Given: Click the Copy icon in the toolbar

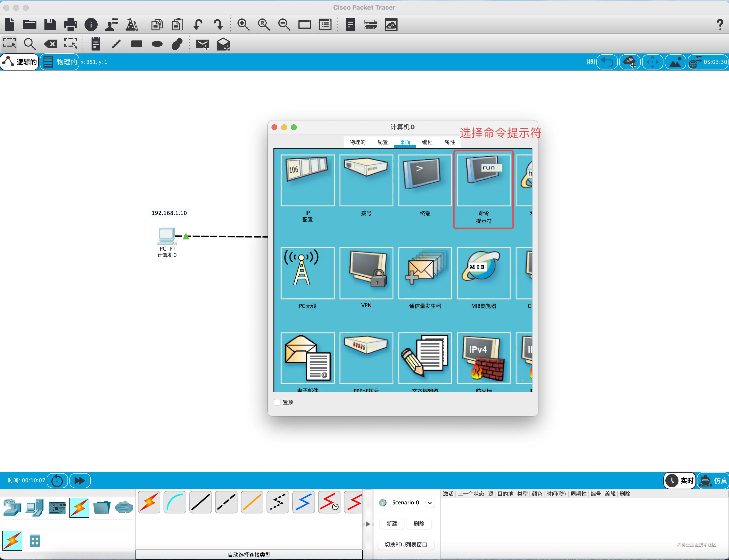Looking at the screenshot, I should (x=157, y=24).
